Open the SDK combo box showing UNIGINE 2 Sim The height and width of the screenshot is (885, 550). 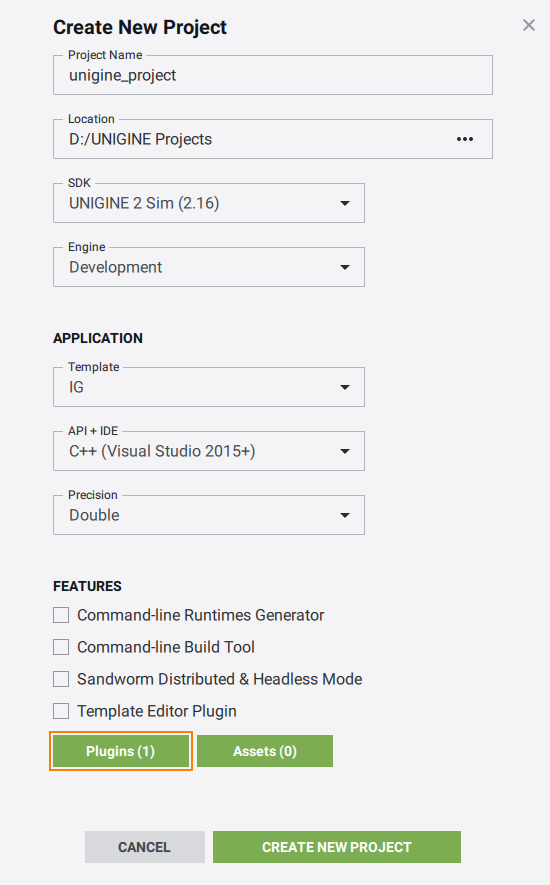coord(209,203)
